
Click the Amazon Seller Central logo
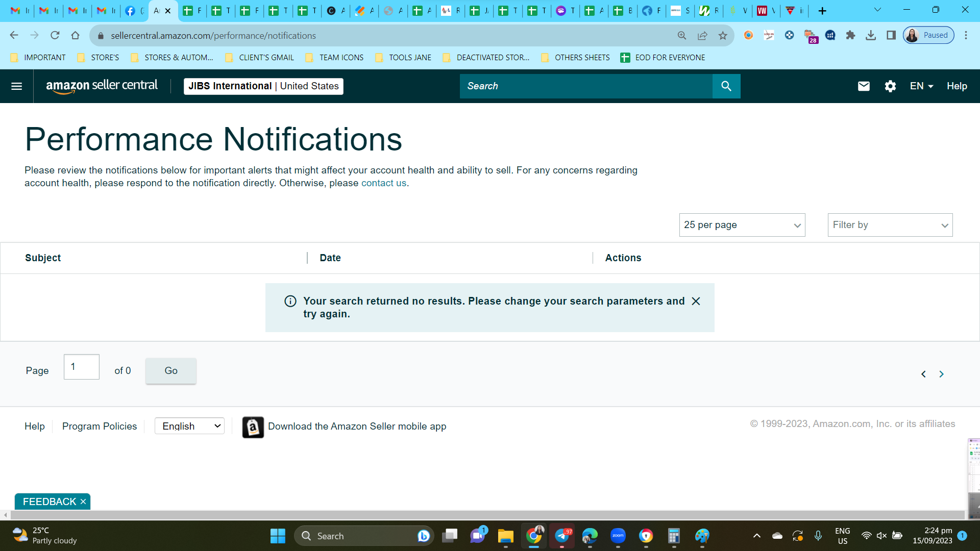coord(102,86)
